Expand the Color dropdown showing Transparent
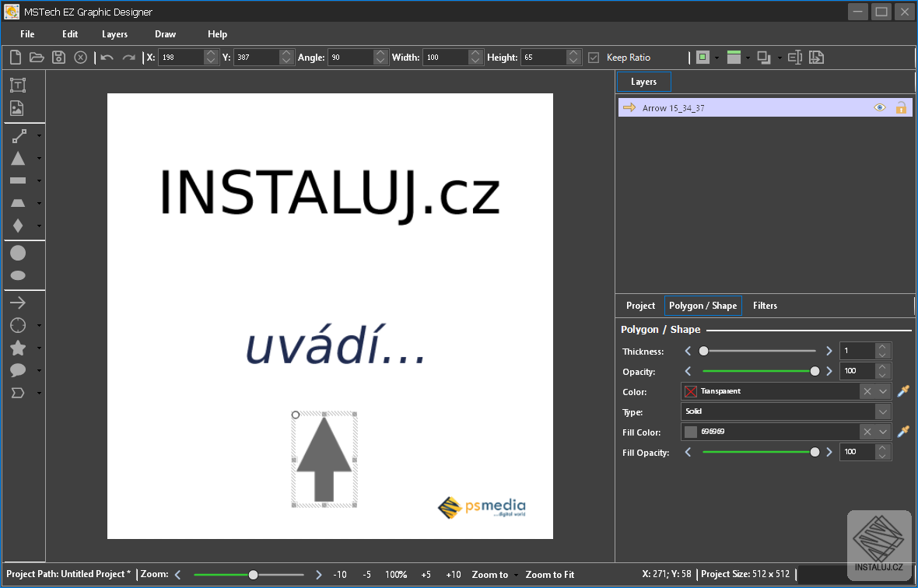This screenshot has height=588, width=918. [883, 391]
